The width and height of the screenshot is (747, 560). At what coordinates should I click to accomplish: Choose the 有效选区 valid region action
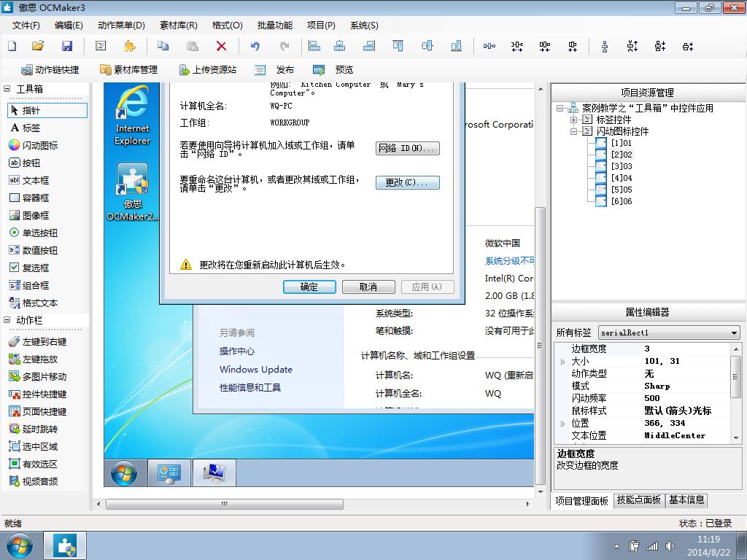coord(34,464)
